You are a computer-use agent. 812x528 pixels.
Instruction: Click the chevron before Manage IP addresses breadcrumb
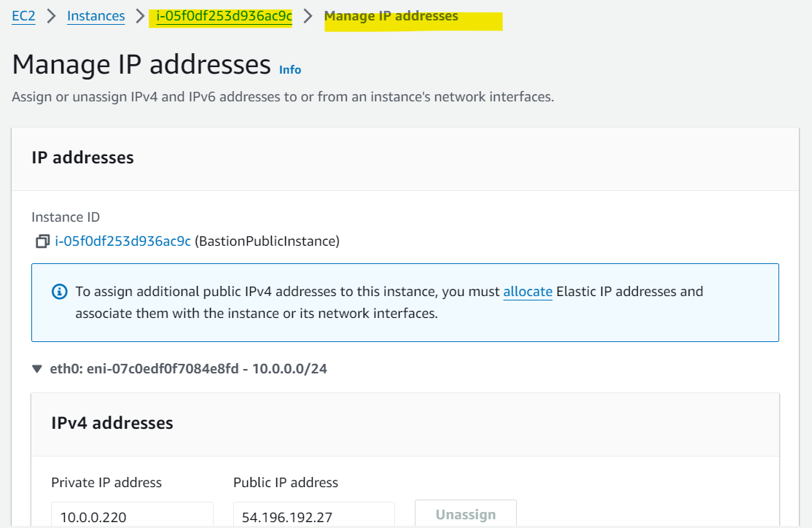point(308,16)
